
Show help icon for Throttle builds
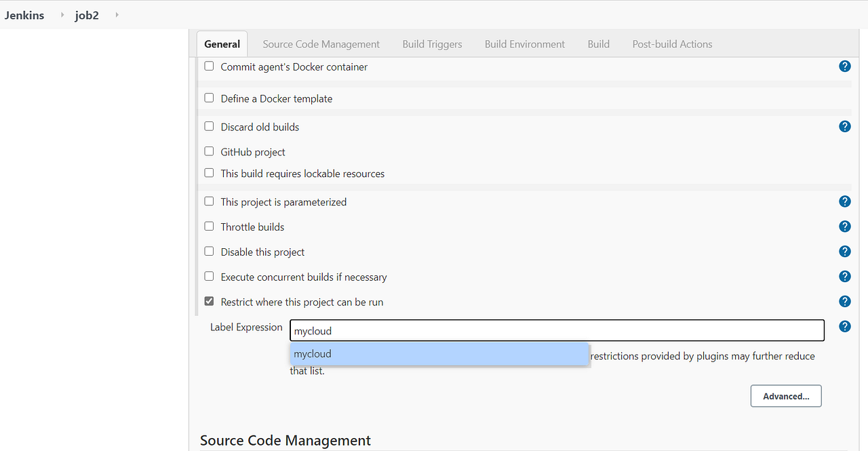[844, 227]
